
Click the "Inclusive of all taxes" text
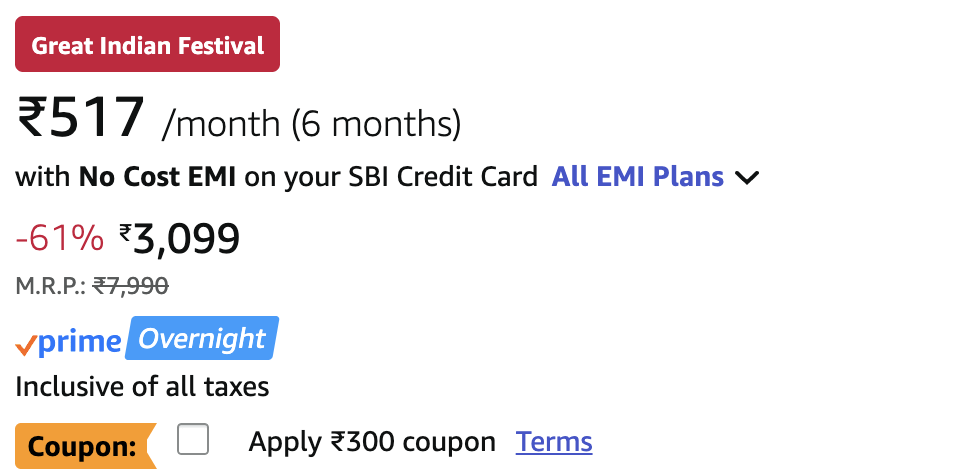[142, 386]
